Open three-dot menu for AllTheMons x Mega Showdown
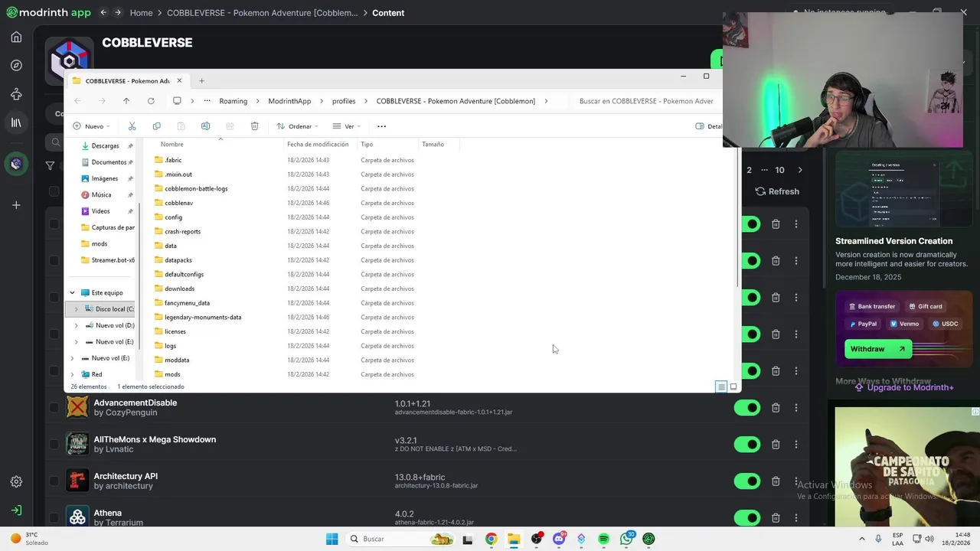The height and width of the screenshot is (551, 980). tap(796, 444)
